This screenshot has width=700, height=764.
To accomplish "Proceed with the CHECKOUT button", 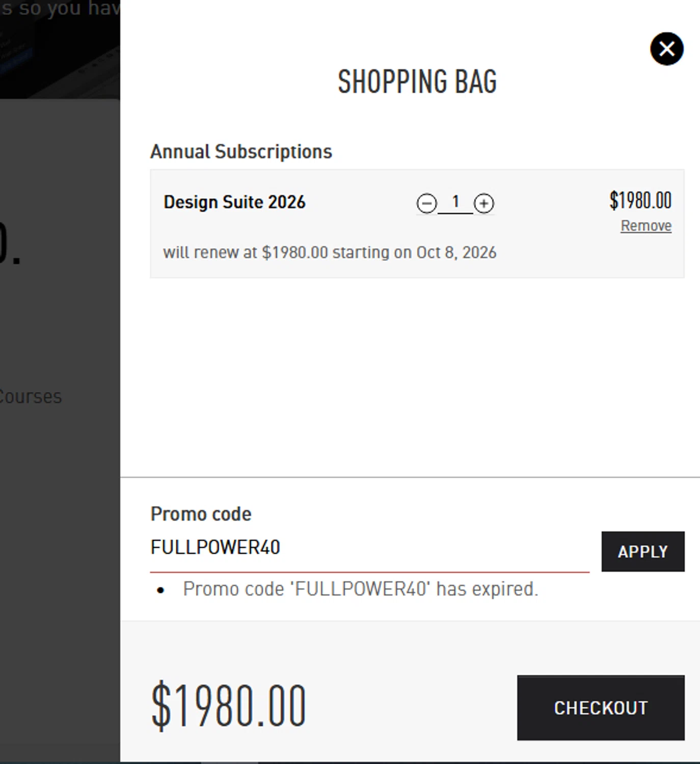I will 600,707.
